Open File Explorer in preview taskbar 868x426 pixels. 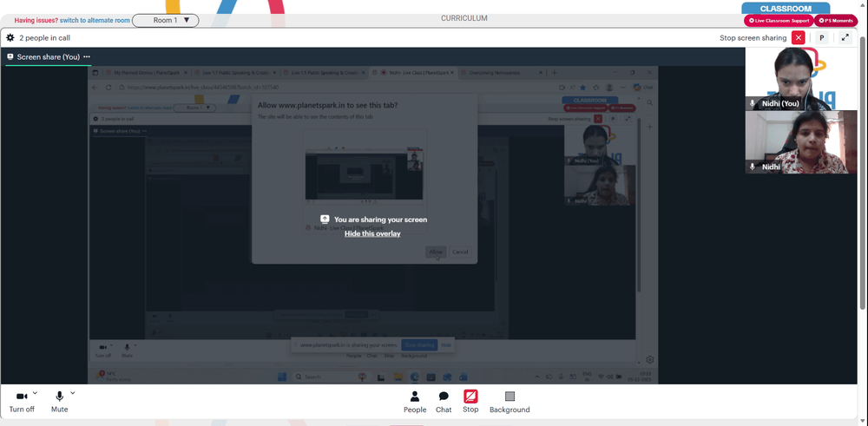coord(398,377)
